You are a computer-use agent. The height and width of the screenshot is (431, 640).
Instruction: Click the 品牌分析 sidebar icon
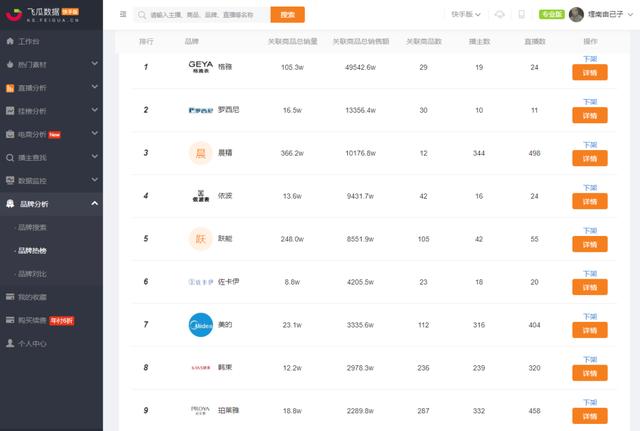pos(10,204)
